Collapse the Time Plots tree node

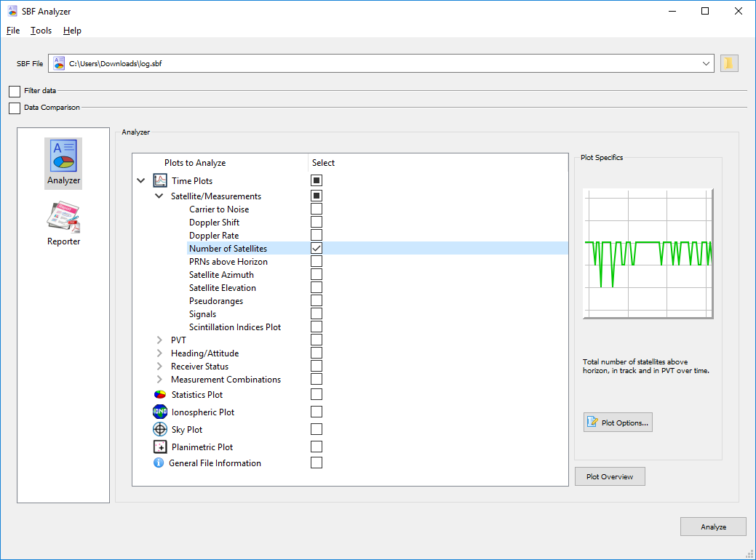[x=140, y=180]
